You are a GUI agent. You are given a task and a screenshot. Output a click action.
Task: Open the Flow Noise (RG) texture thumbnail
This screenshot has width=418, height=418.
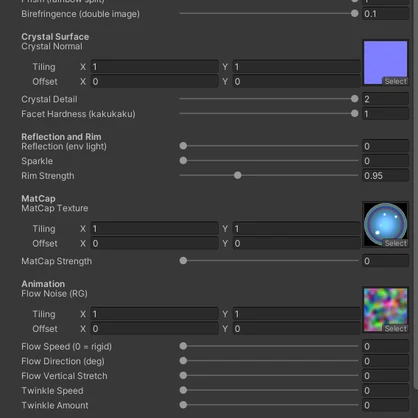pos(385,310)
